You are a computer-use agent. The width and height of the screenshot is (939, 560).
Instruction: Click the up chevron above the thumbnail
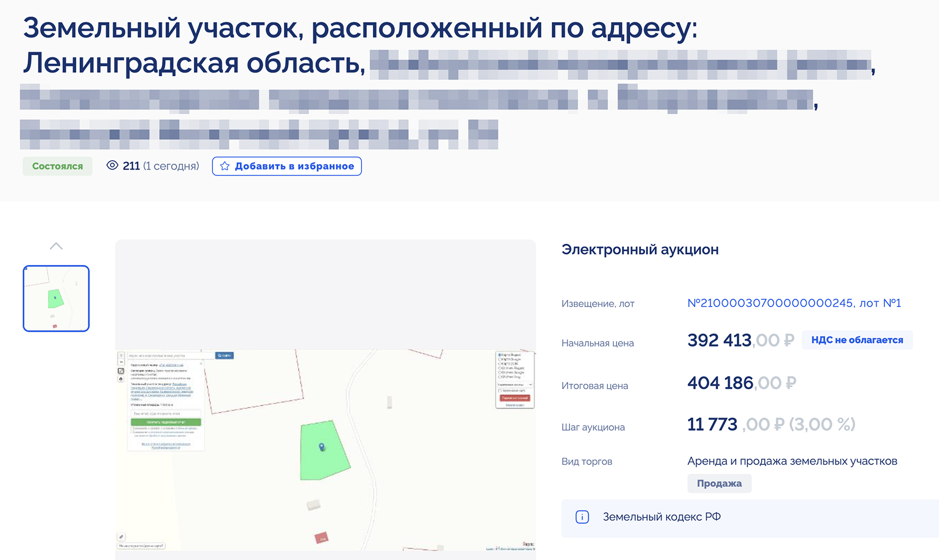point(56,246)
